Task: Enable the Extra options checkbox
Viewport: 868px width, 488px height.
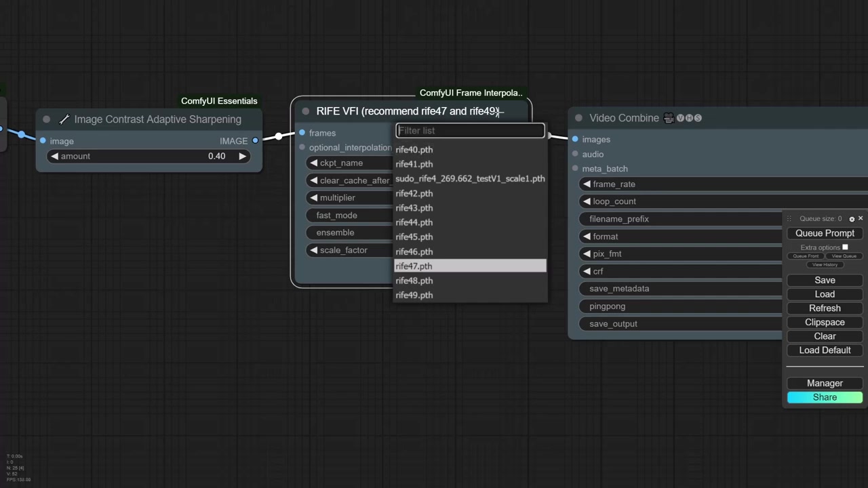Action: pyautogui.click(x=845, y=247)
